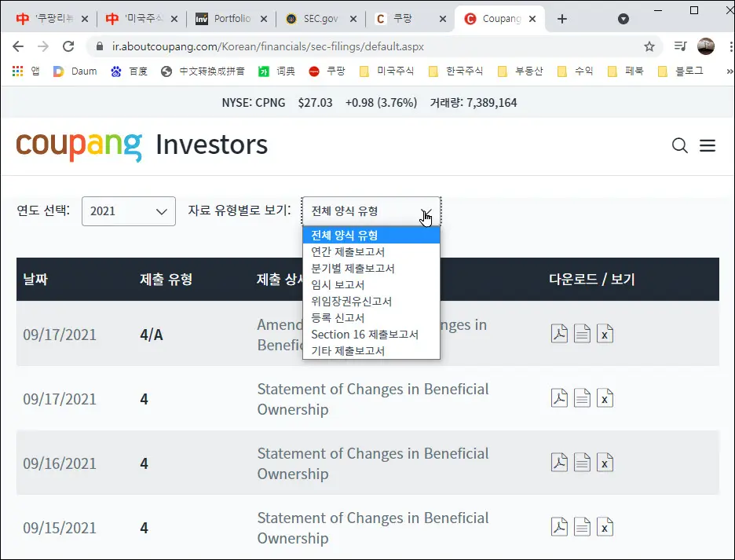Open a new browser tab
This screenshot has width=735, height=560.
pos(562,19)
